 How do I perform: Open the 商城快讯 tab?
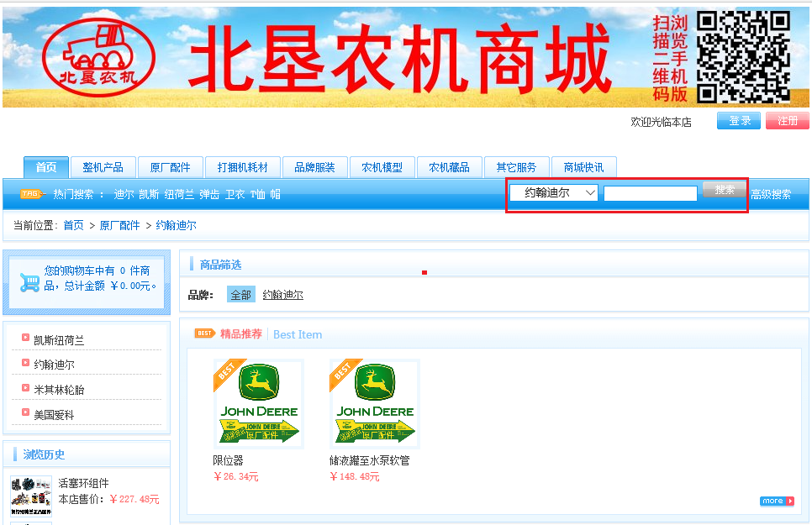584,166
